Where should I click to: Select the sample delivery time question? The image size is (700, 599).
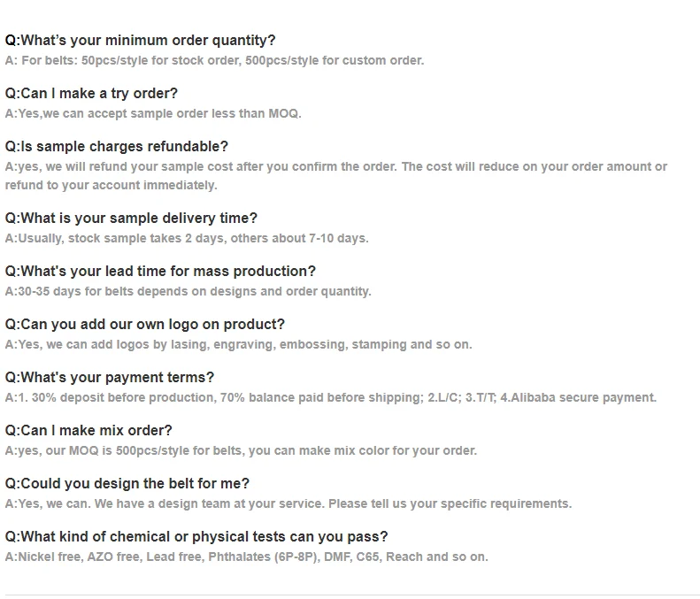click(131, 218)
